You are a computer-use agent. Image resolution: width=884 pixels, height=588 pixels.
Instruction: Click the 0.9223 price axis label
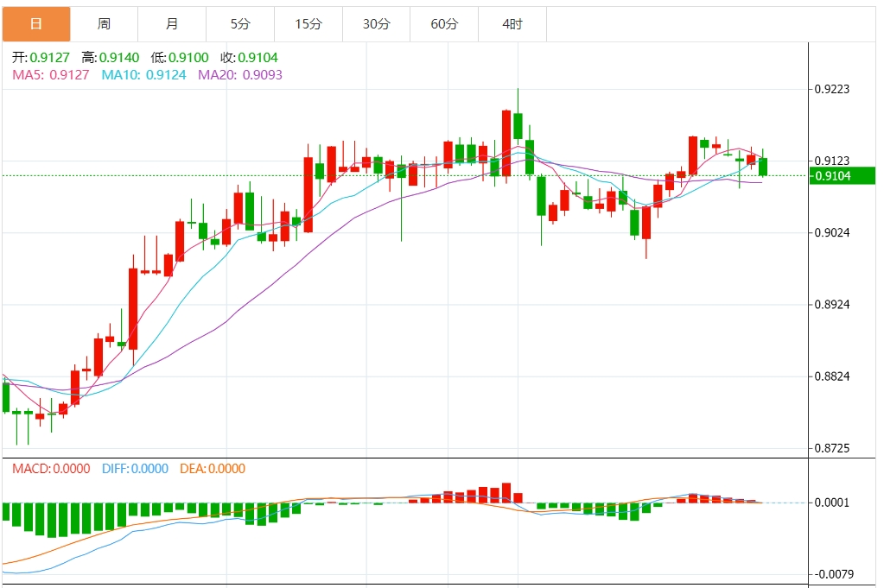coord(832,89)
